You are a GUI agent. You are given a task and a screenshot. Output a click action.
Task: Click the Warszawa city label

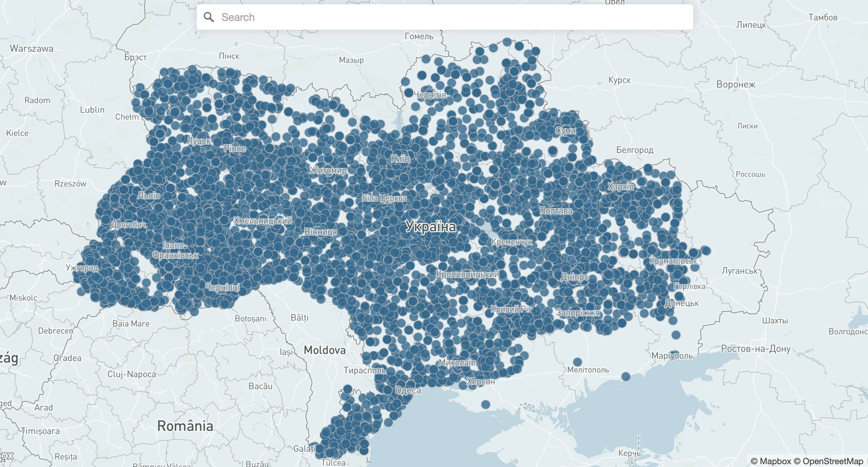(32, 49)
